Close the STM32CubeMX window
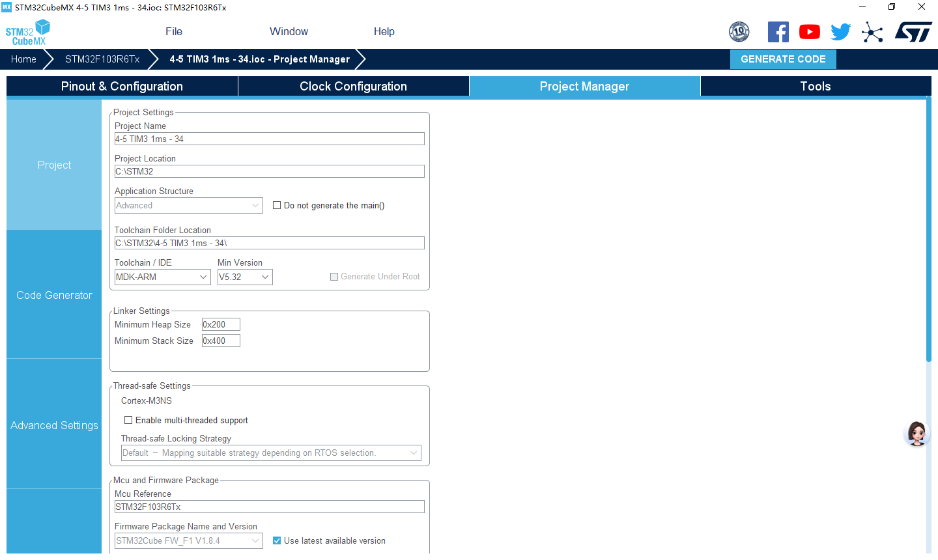938x560 pixels. (x=922, y=7)
